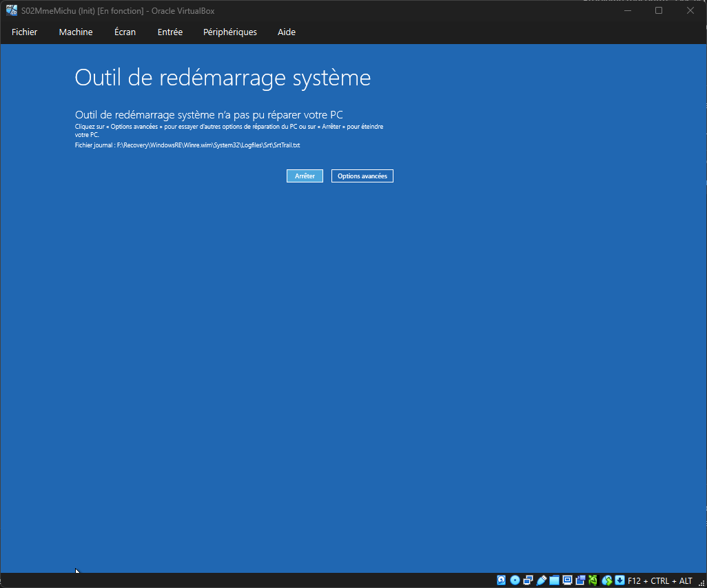Click the USB devices icon
This screenshot has height=588, width=707.
click(542, 580)
